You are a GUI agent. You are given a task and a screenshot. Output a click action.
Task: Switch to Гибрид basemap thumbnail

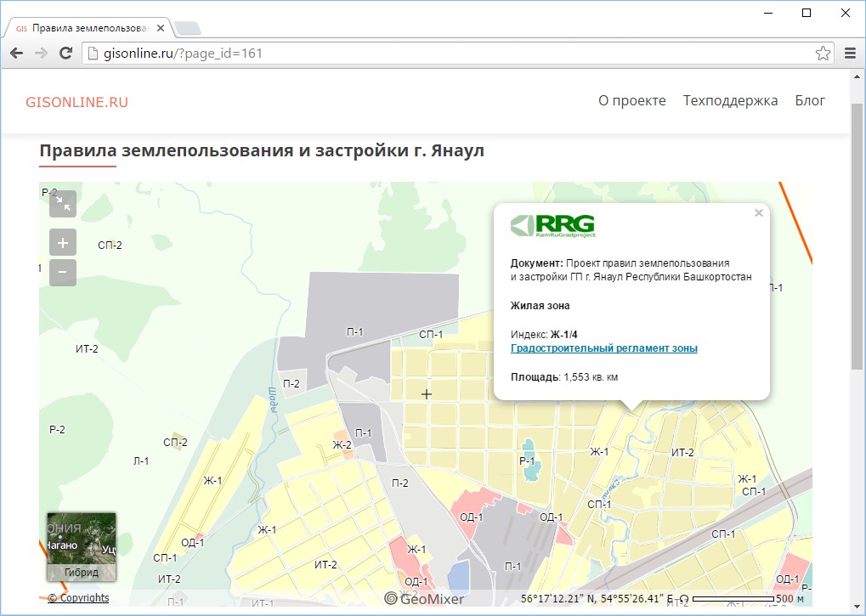(x=82, y=547)
